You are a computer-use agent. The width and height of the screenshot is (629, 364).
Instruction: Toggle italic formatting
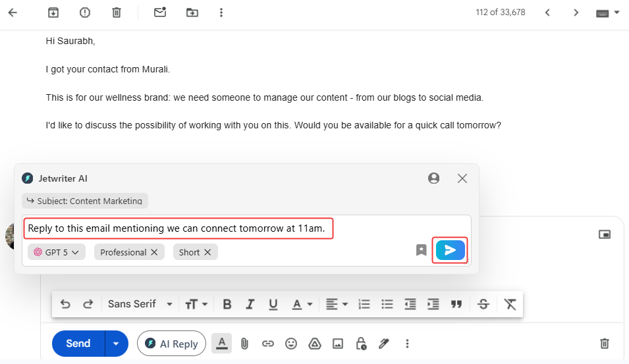250,304
